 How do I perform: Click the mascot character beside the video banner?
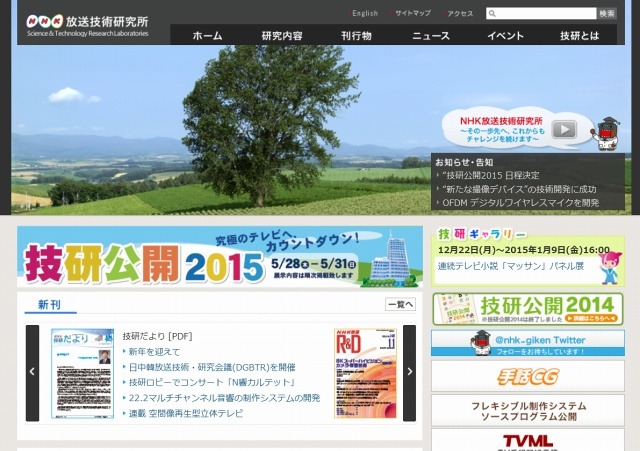point(608,132)
